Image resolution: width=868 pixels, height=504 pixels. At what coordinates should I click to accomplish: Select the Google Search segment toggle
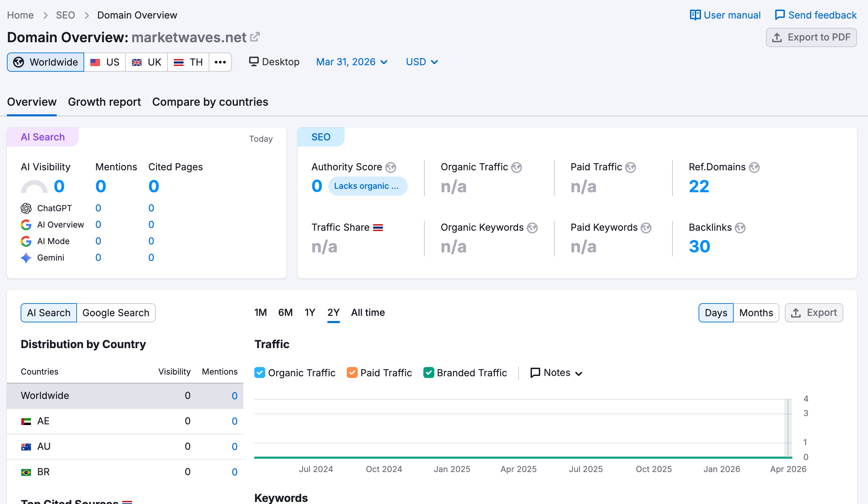(x=116, y=313)
